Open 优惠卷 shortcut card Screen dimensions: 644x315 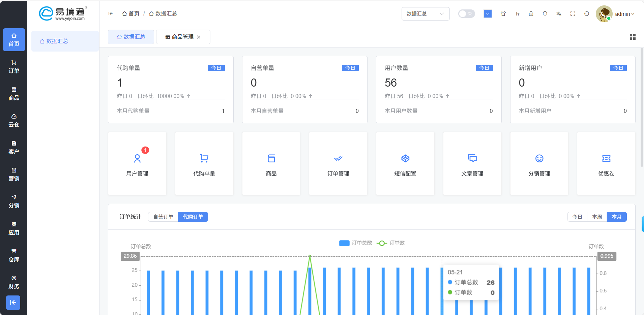[x=606, y=163]
